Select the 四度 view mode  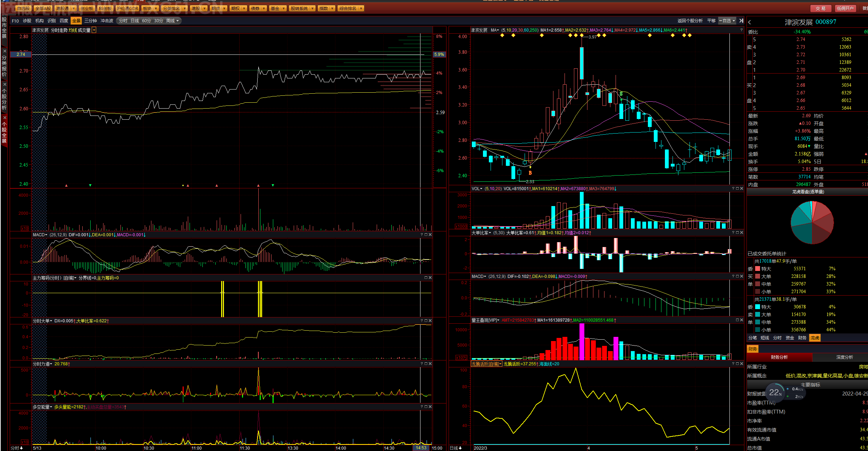(x=64, y=21)
